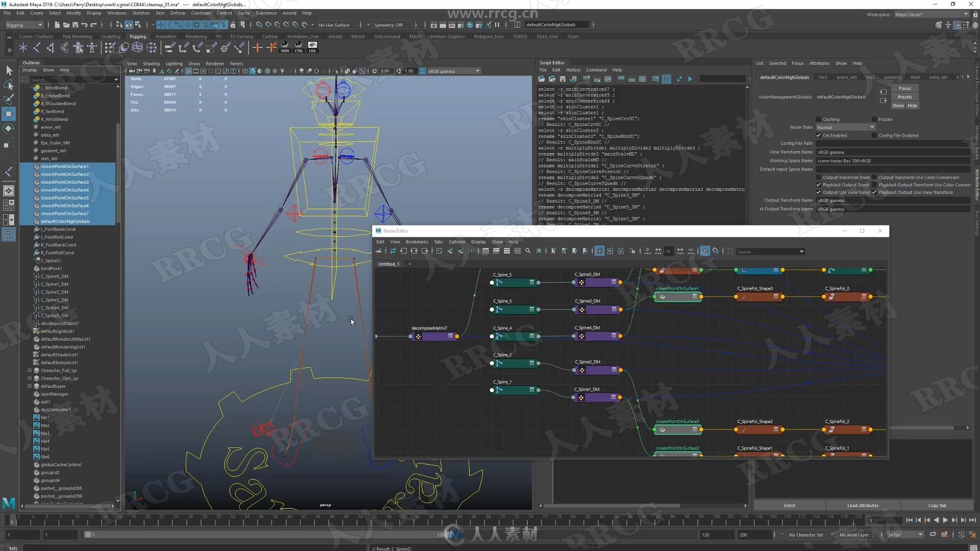The width and height of the screenshot is (980, 551).
Task: Clear history icon in Script Editor toolbar
Action: 586,79
